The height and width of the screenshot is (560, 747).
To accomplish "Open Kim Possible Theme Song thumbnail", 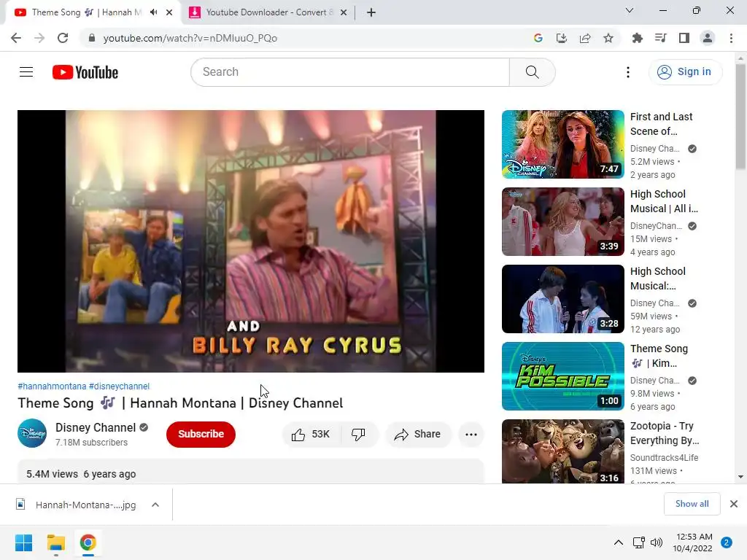I will pyautogui.click(x=562, y=376).
